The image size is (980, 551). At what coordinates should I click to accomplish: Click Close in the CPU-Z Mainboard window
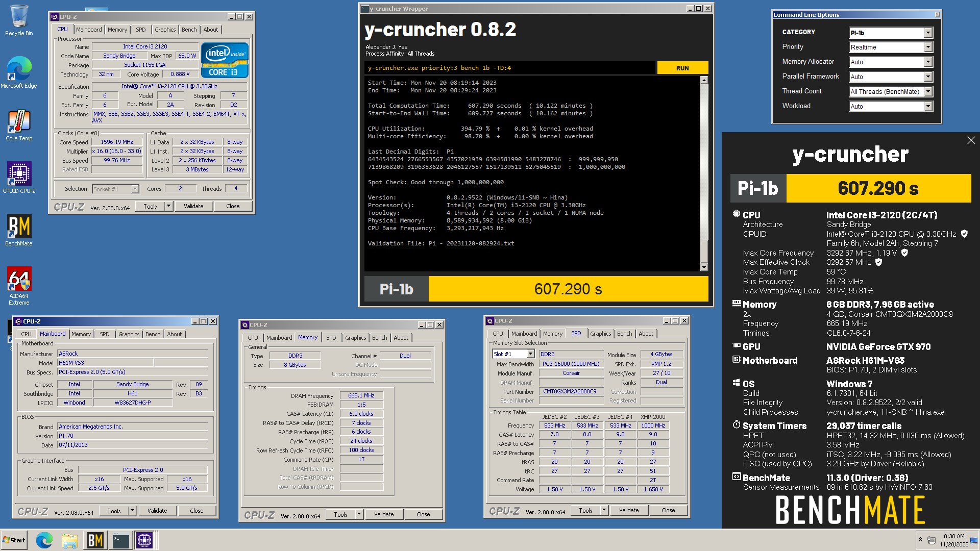click(197, 511)
